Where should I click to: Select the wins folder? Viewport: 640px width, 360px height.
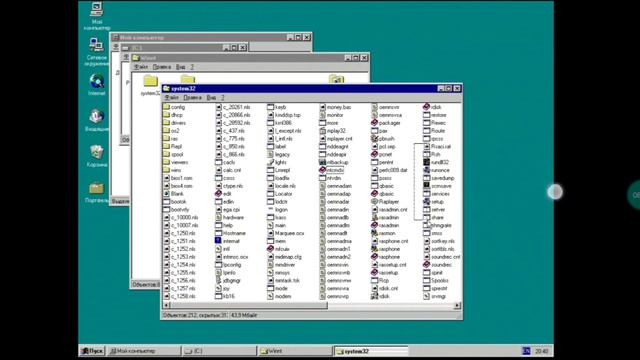click(172, 170)
